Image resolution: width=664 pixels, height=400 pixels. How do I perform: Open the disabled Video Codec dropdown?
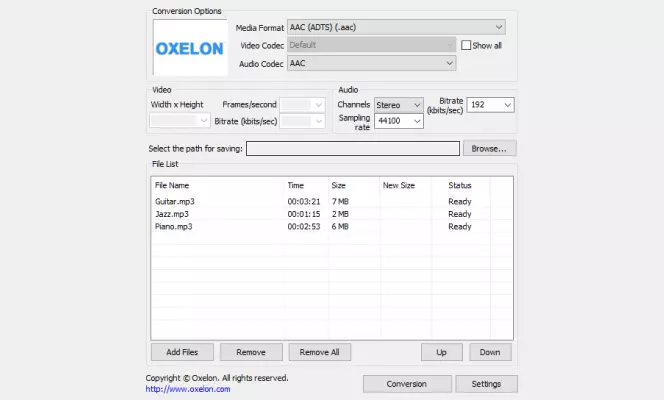tap(371, 45)
